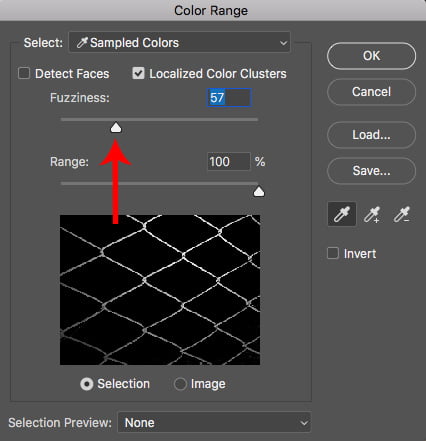Image resolution: width=426 pixels, height=441 pixels.
Task: Select the Subtract from Sample eyedropper
Action: click(401, 214)
